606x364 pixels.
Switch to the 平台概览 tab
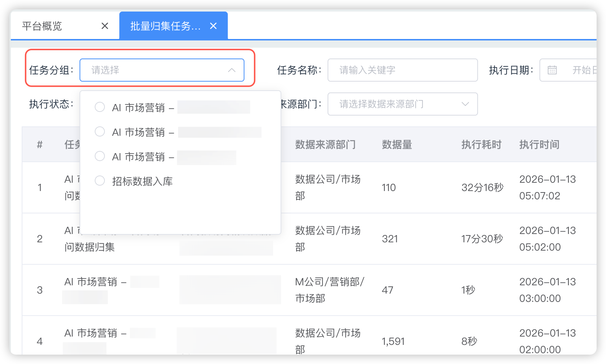pos(42,26)
